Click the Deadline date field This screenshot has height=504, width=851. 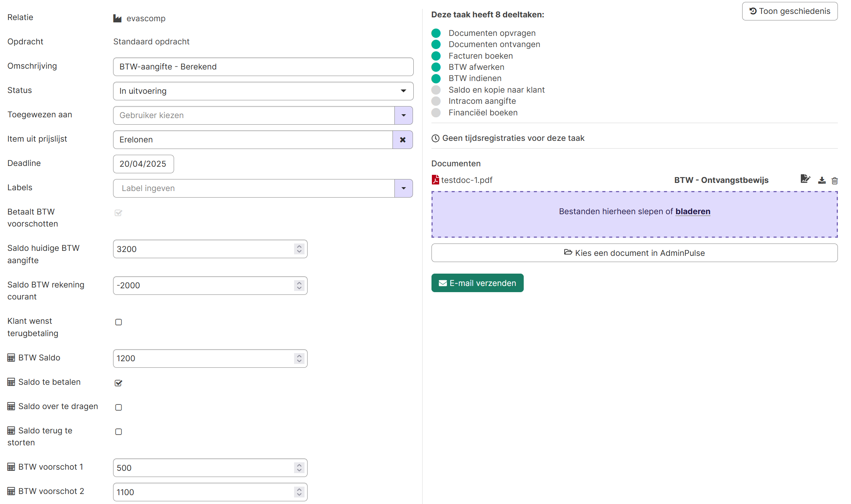[143, 164]
